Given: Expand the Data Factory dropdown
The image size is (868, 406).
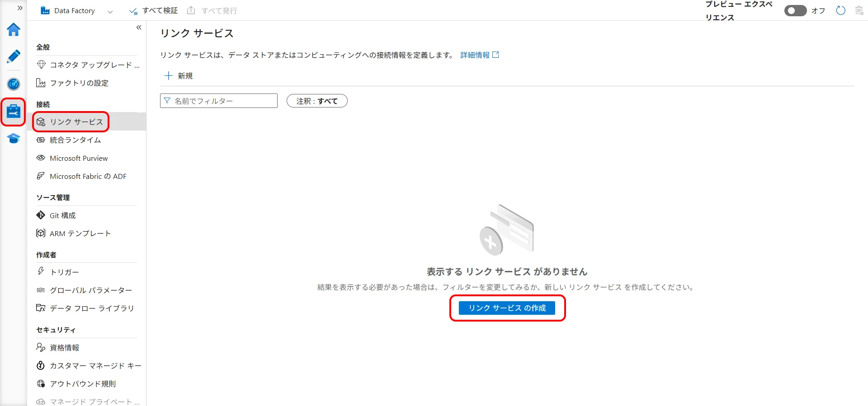Looking at the screenshot, I should pos(110,11).
